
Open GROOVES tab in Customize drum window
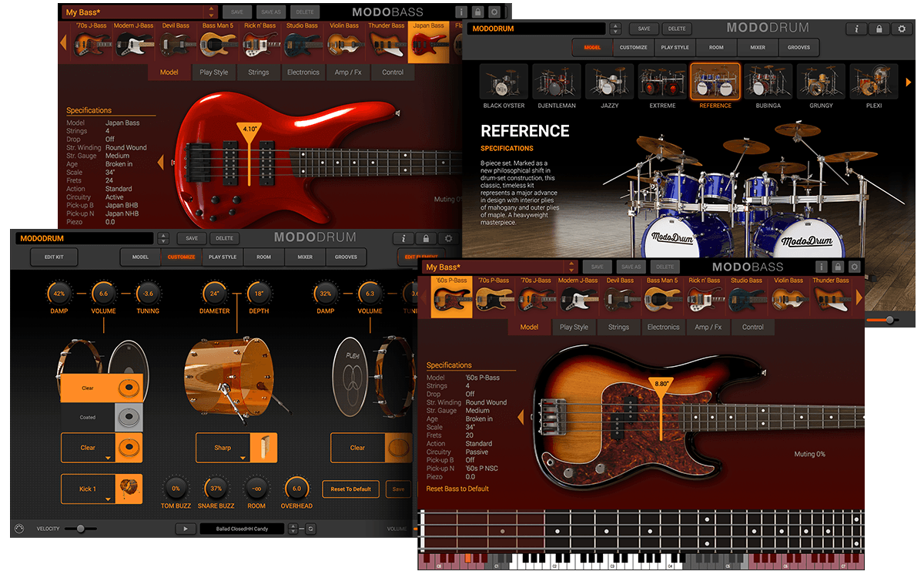click(346, 257)
